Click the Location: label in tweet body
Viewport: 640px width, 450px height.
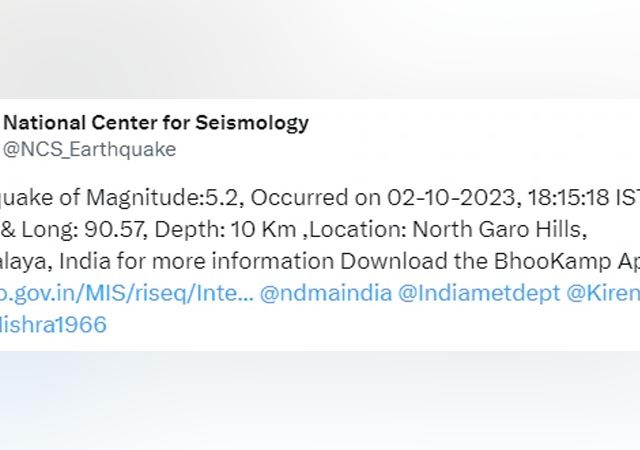pyautogui.click(x=358, y=229)
